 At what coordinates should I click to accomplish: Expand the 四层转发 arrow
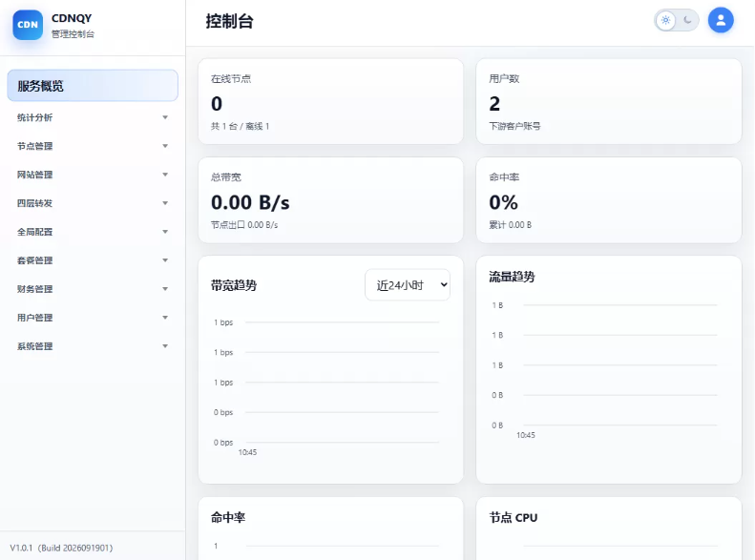pos(165,203)
